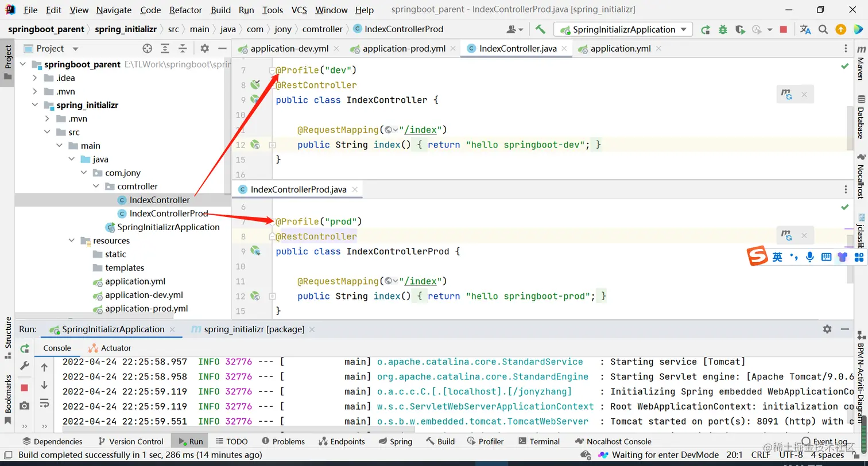The height and width of the screenshot is (466, 868).
Task: Open Search Everywhere magnifier icon
Action: [823, 29]
